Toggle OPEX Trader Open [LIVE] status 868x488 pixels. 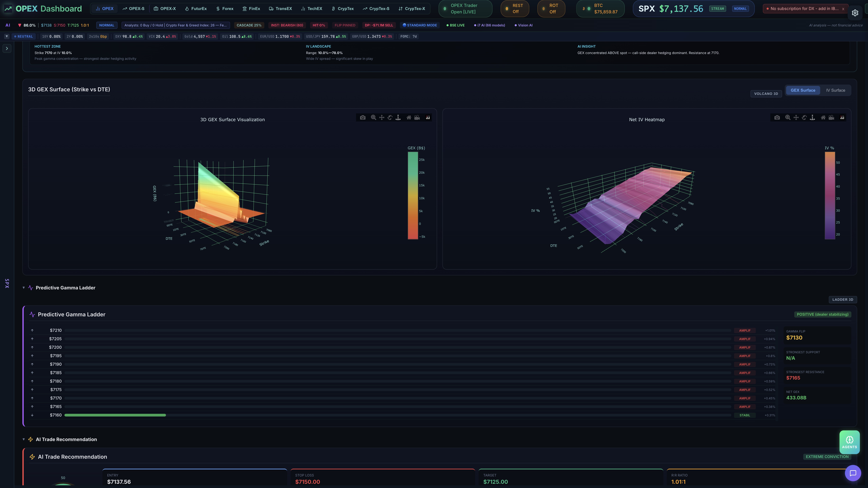[465, 9]
